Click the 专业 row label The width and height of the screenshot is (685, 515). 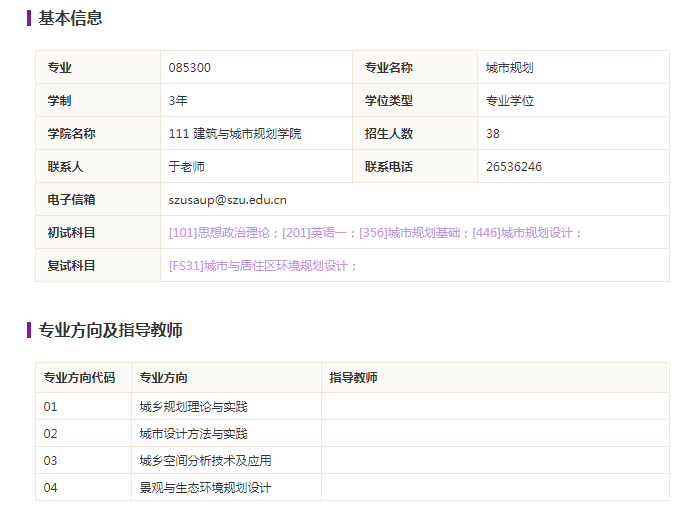pos(59,68)
